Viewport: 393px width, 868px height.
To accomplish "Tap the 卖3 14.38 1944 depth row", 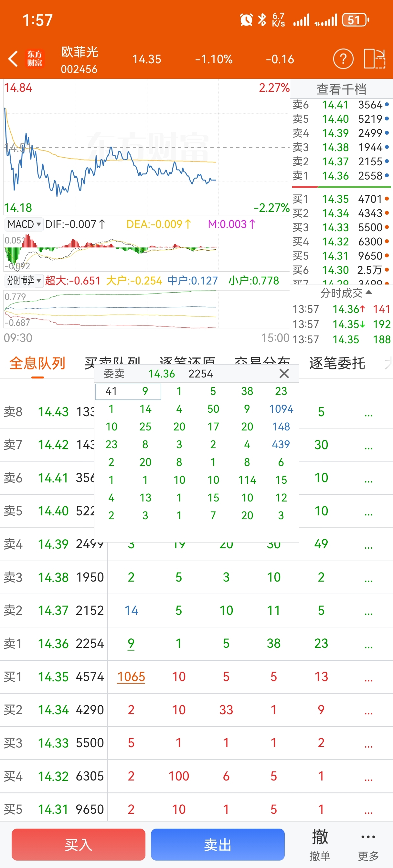I will click(x=341, y=147).
